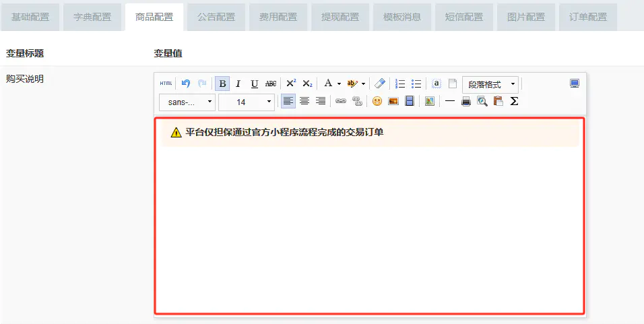644x324 pixels.
Task: Open sans- font family dropdown
Action: [x=187, y=102]
